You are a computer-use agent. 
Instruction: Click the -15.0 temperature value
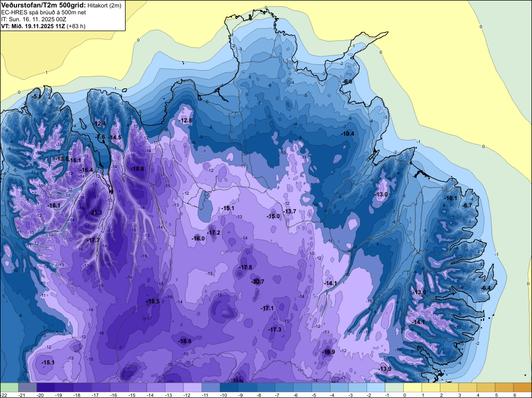point(273,217)
